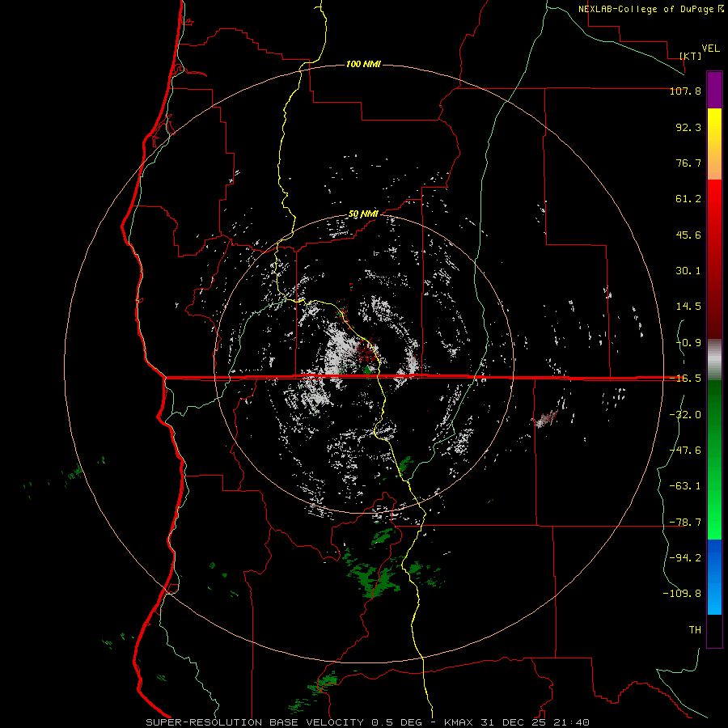Click the gray segment of velocity color bar
The image size is (728, 728).
pos(714,360)
